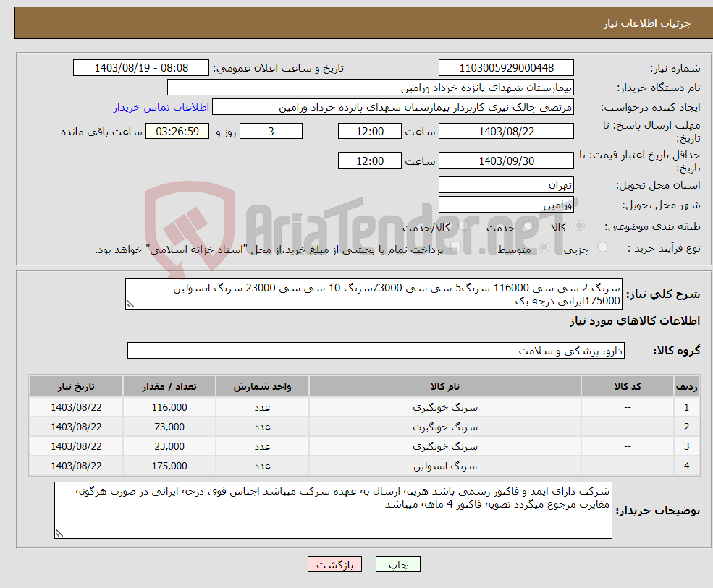Click the price validity date 1403/09/30 field
Viewport: 713px width, 588px height.
[506, 161]
